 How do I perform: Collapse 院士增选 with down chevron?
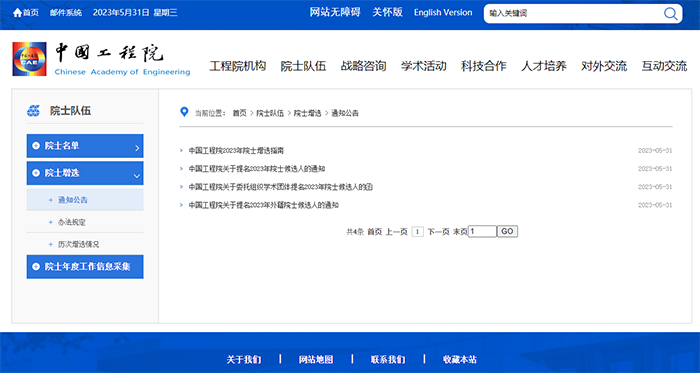point(137,176)
